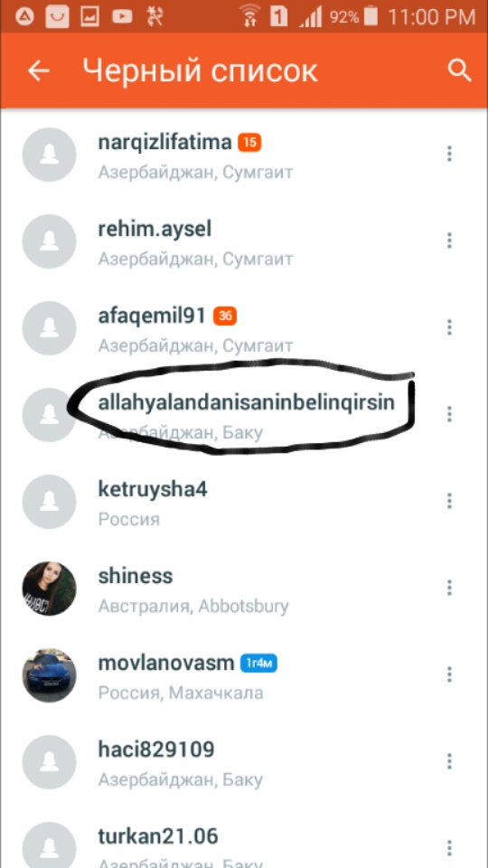The image size is (488, 868).
Task: Tap the YouTube notification icon in status bar
Action: (122, 17)
